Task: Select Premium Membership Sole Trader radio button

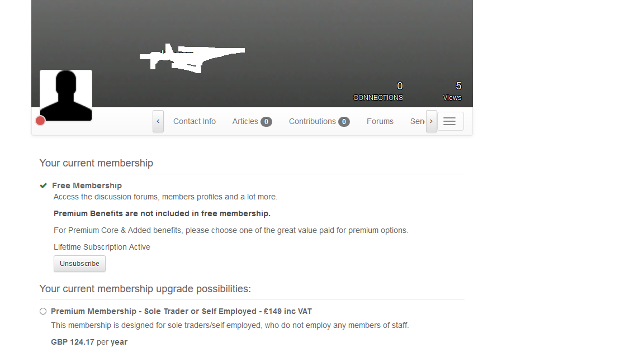Action: coord(43,311)
